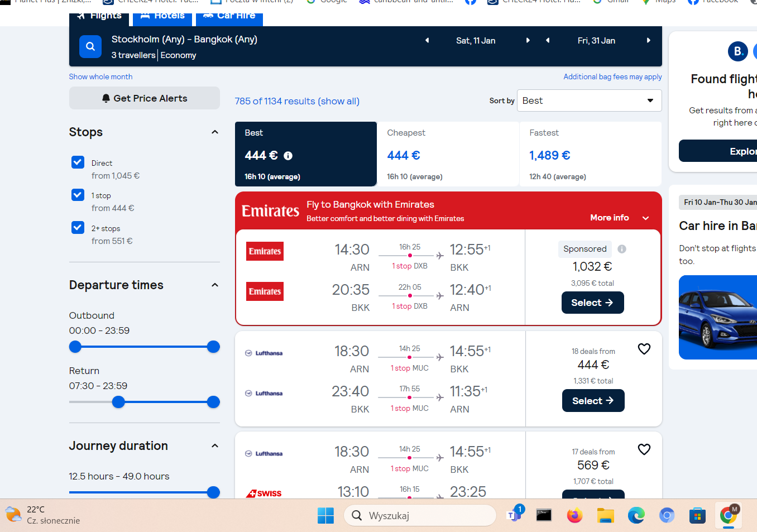
Task: Click Get Price Alerts button
Action: [x=145, y=98]
